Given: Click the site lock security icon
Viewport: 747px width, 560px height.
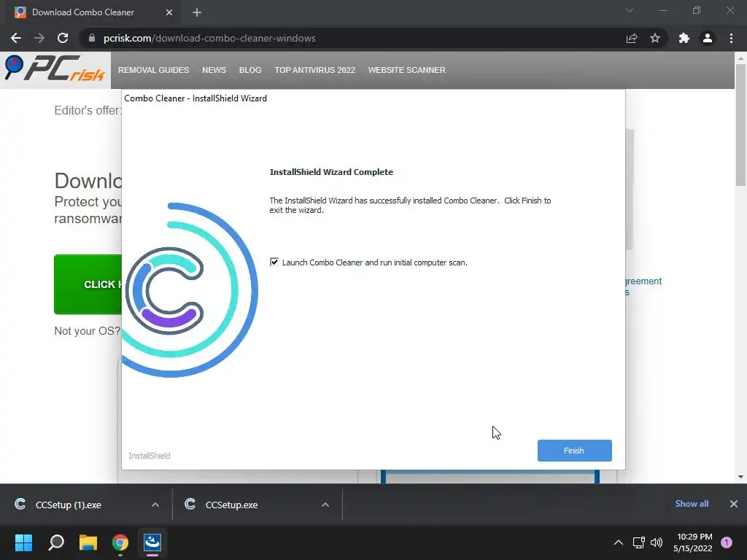Looking at the screenshot, I should 92,38.
